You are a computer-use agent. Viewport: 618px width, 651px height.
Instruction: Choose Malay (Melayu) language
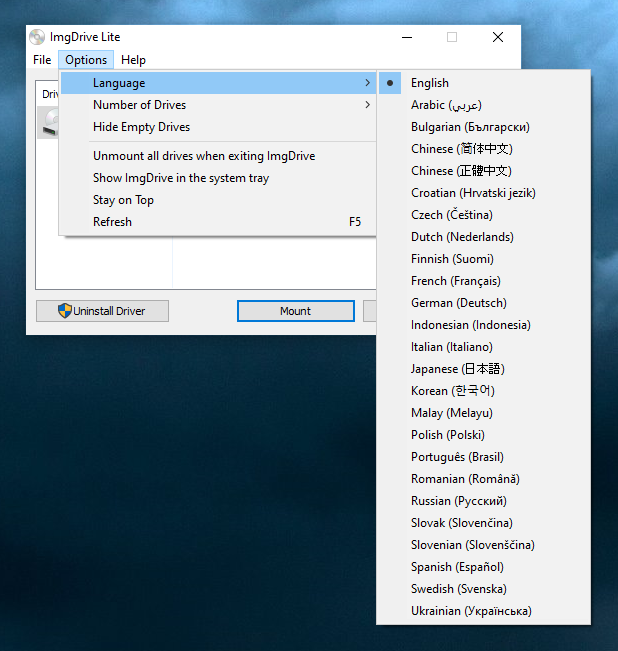click(484, 413)
